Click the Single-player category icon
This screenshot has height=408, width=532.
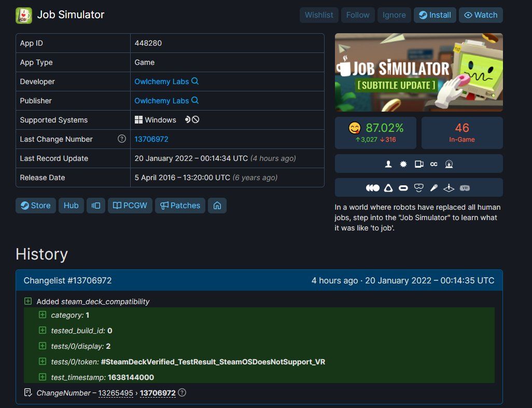(388, 164)
